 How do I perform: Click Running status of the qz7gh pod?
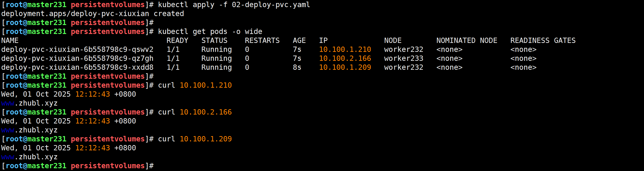216,59
